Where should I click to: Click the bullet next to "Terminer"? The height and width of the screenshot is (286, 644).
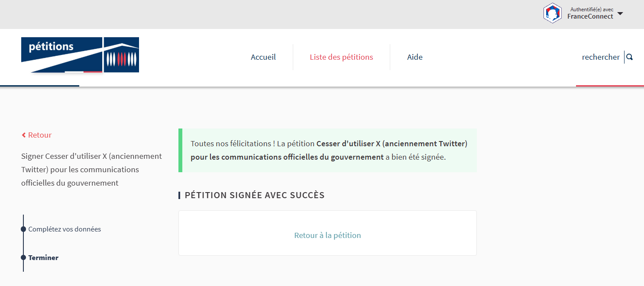pyautogui.click(x=23, y=257)
